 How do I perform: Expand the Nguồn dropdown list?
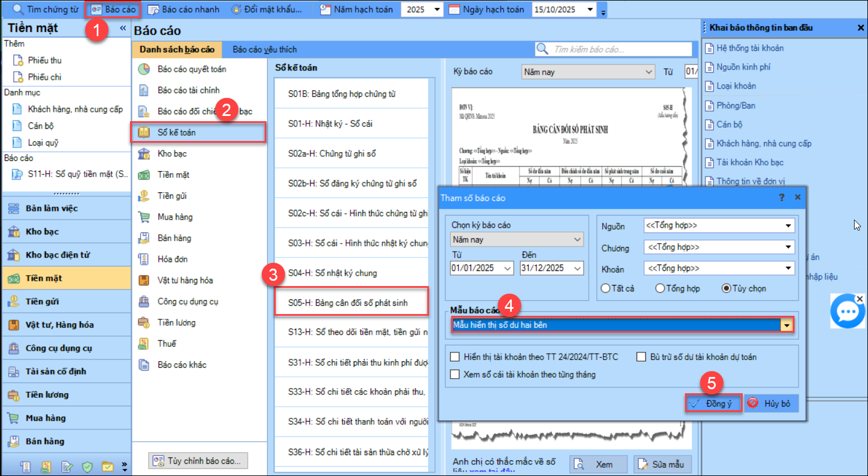pos(788,225)
